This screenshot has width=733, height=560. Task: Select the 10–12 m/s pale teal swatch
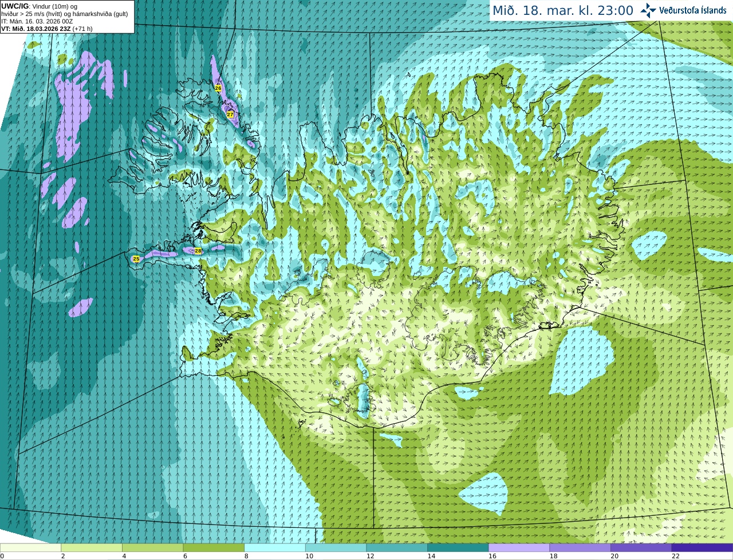(x=336, y=547)
